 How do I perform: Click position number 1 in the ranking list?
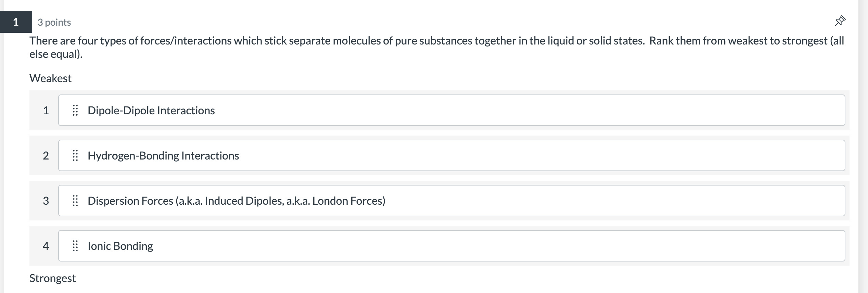(x=46, y=110)
